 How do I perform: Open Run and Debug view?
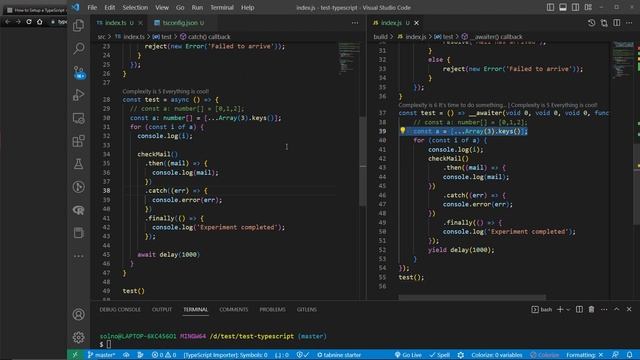tap(78, 95)
